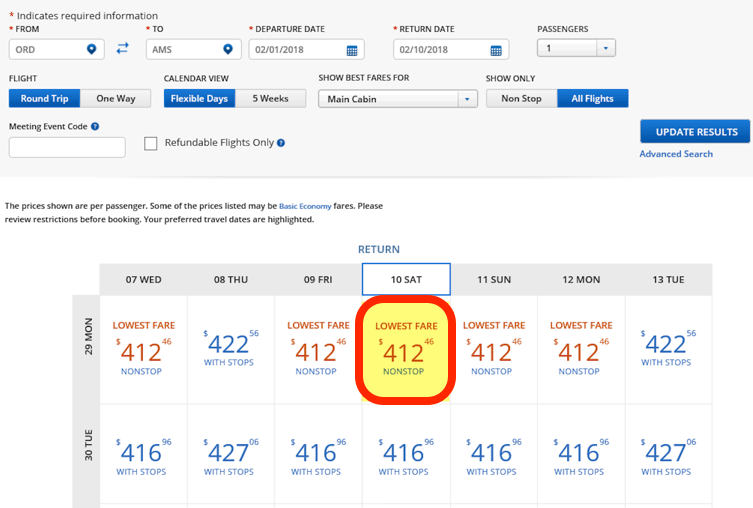This screenshot has height=508, width=753.
Task: Open the Basic Economy link
Action: pos(305,206)
